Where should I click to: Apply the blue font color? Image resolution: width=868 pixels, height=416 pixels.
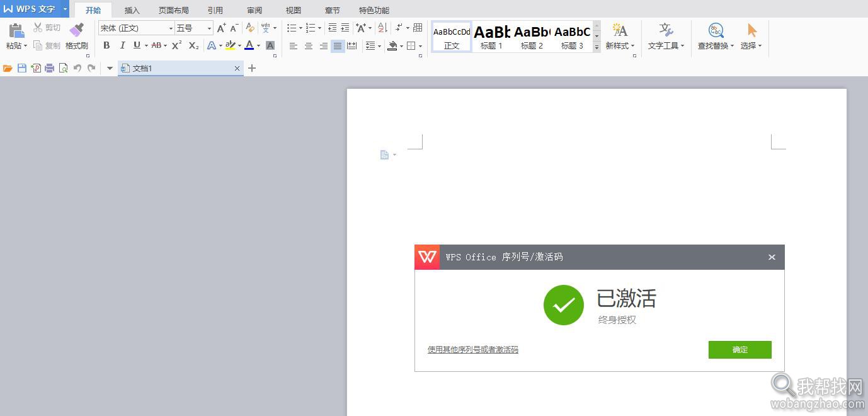click(249, 45)
